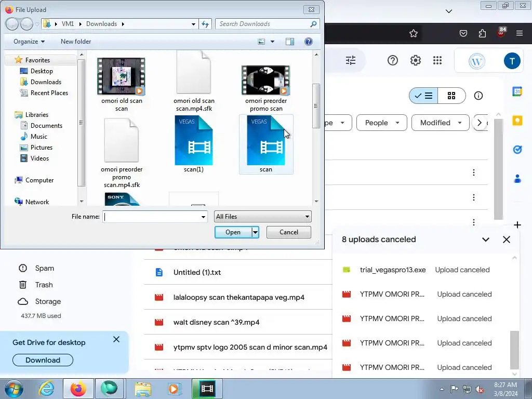Open Trash in Drive sidebar

[x=44, y=285]
